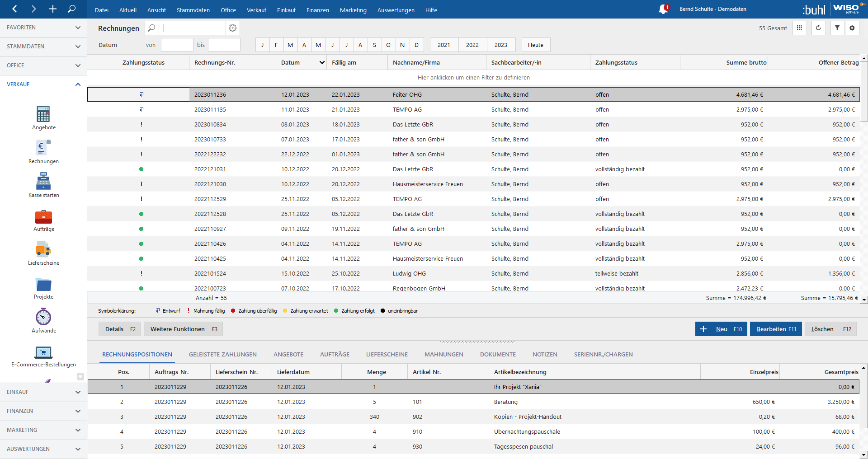Screen dimensions: 868x459
Task: Open the Auswertungen menu
Action: coord(396,10)
